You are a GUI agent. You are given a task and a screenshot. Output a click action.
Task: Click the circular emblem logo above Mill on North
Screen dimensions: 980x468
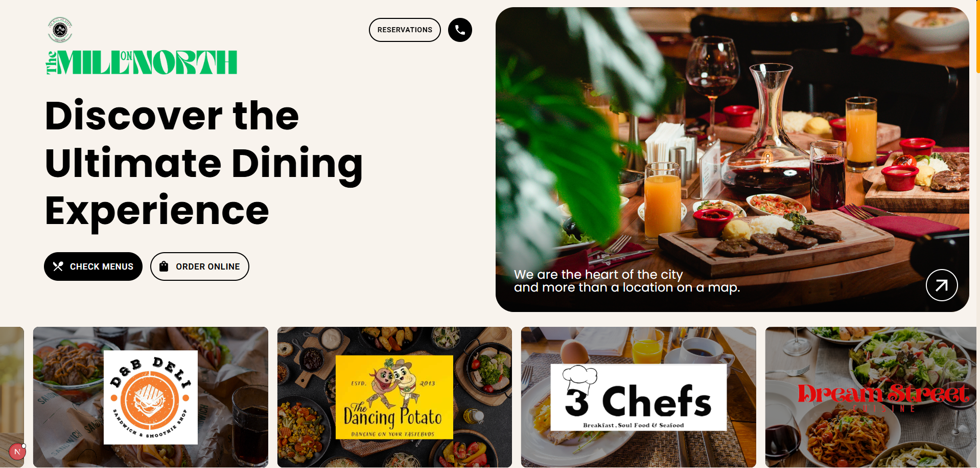point(60,30)
